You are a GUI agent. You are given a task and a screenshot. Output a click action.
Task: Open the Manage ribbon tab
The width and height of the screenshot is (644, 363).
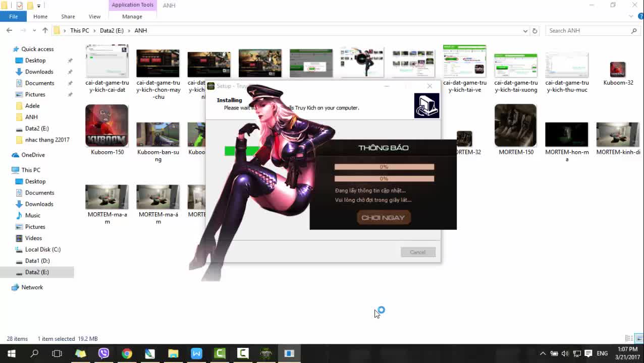coord(132,17)
